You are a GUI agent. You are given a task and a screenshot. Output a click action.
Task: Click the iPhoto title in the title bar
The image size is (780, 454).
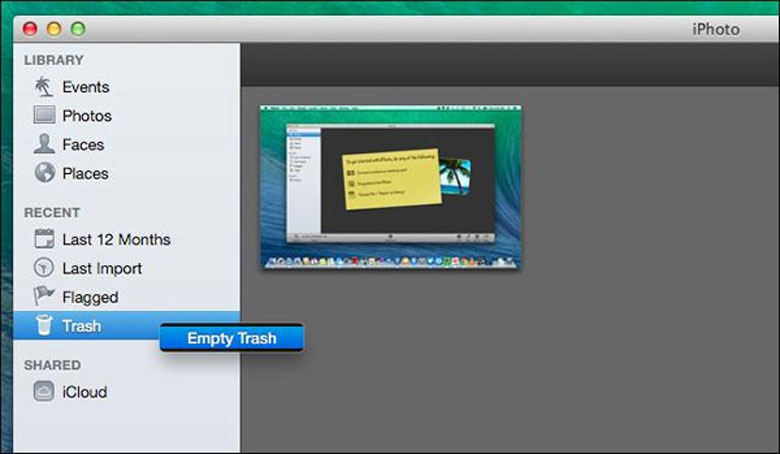(715, 29)
